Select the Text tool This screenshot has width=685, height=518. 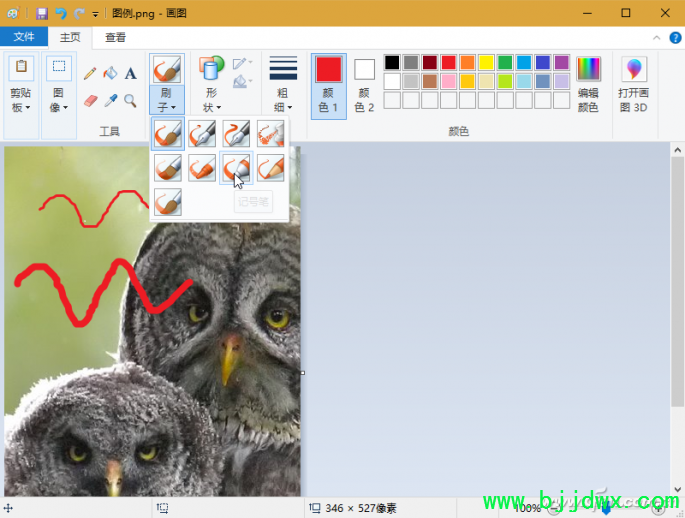pos(130,73)
